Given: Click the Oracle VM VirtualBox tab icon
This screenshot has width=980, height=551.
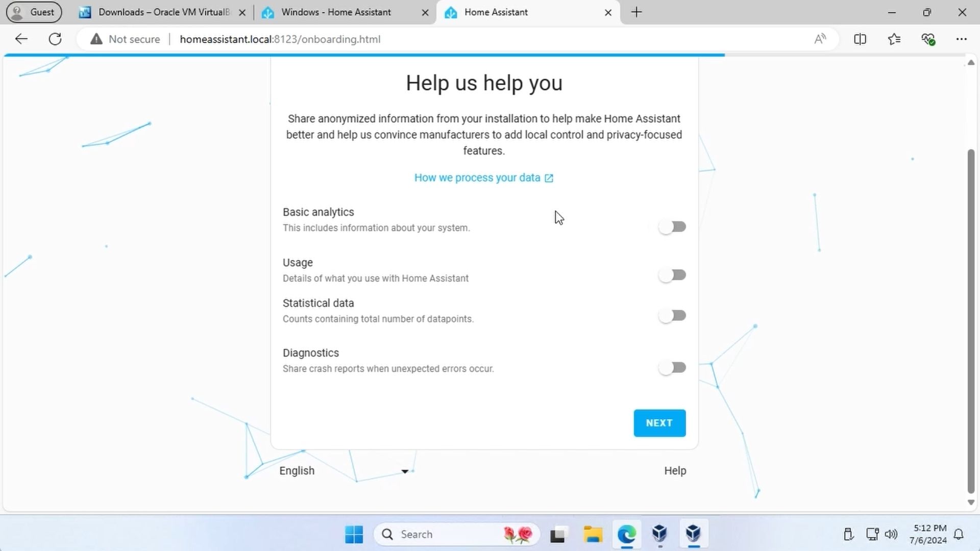Looking at the screenshot, I should pyautogui.click(x=84, y=11).
